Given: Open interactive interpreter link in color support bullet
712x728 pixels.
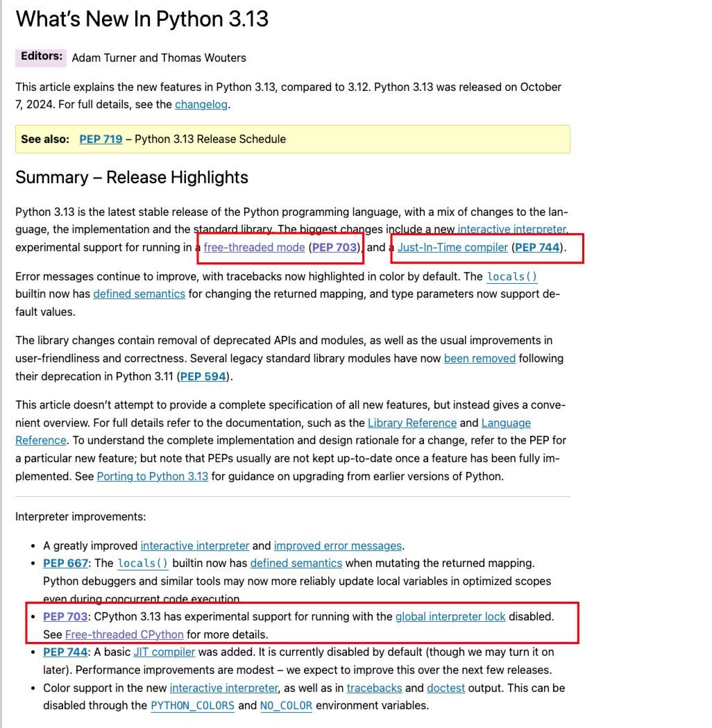Looking at the screenshot, I should (223, 688).
